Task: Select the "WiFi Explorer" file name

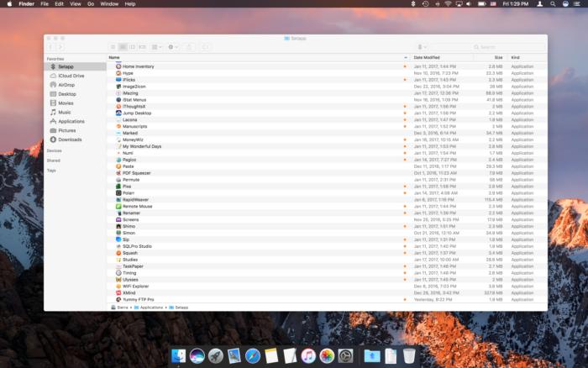Action: tap(135, 287)
